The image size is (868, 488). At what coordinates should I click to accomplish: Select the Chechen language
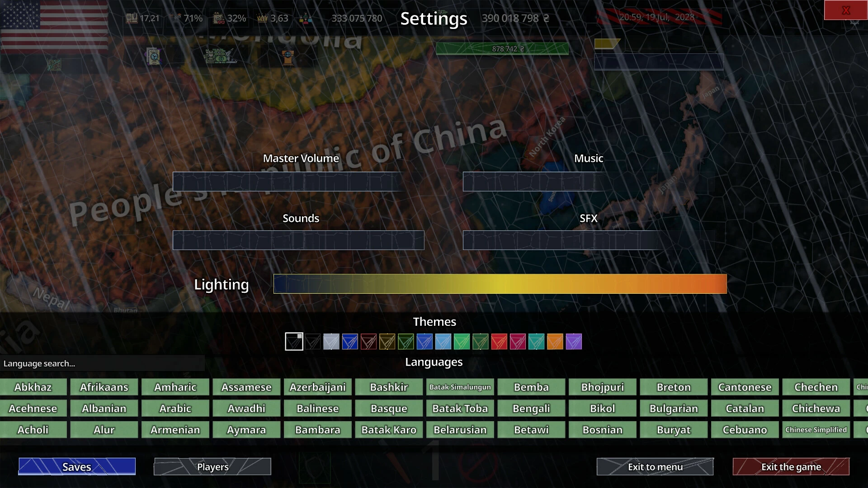tap(816, 387)
